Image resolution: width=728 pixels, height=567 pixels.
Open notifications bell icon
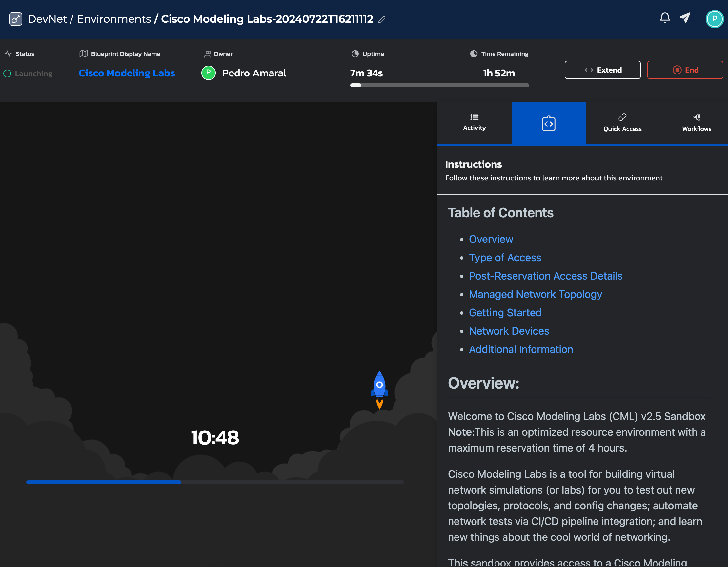pyautogui.click(x=665, y=18)
